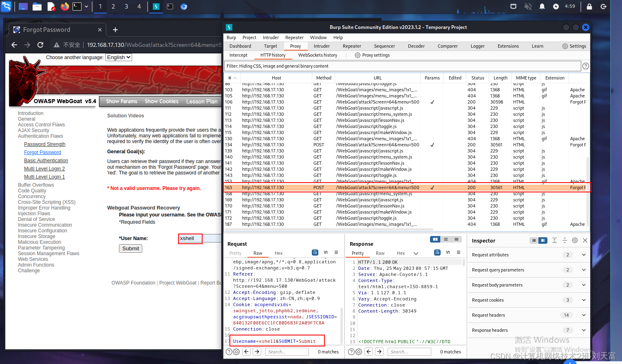622x364 pixels.
Task: Open the language selection dropdown
Action: click(119, 57)
